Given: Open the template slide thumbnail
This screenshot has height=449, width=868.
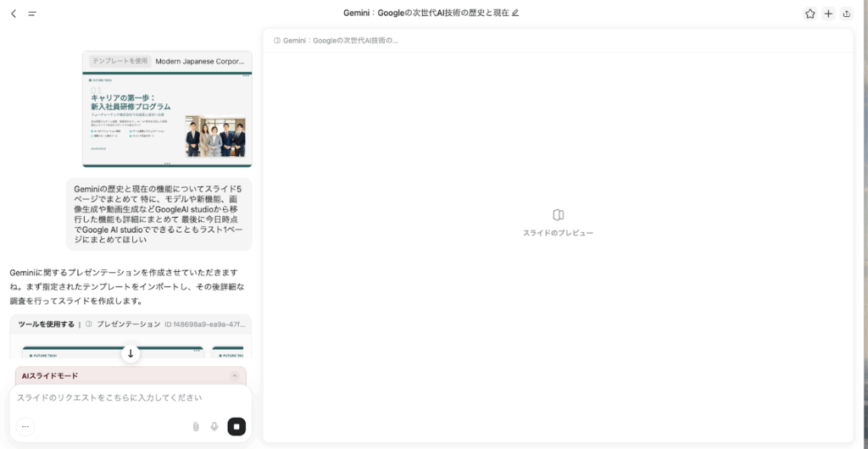Looking at the screenshot, I should (x=167, y=119).
